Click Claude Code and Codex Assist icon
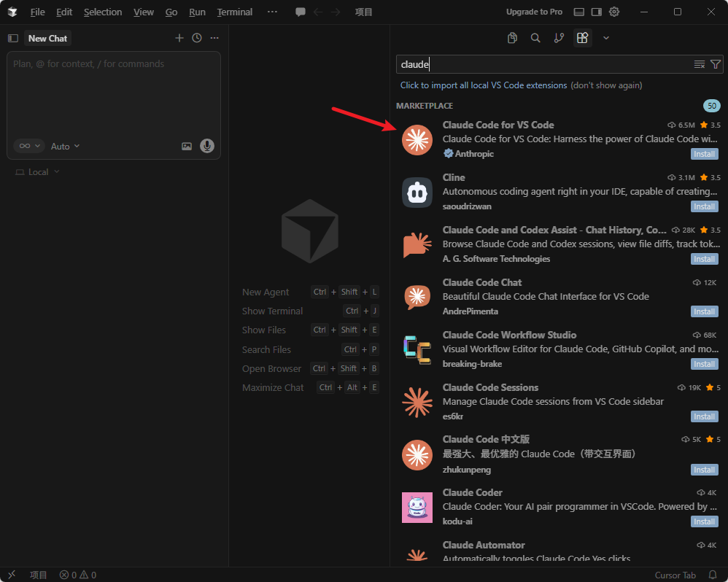 pyautogui.click(x=417, y=244)
